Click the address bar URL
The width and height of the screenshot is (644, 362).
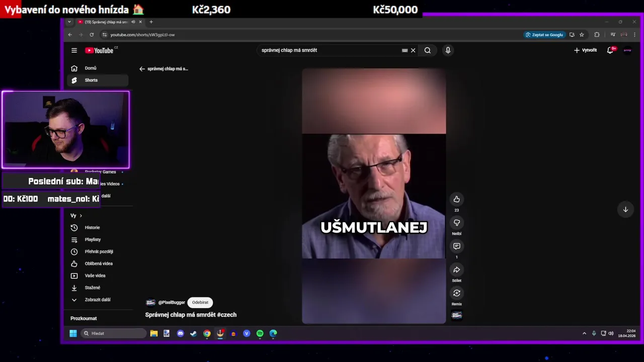pos(143,35)
